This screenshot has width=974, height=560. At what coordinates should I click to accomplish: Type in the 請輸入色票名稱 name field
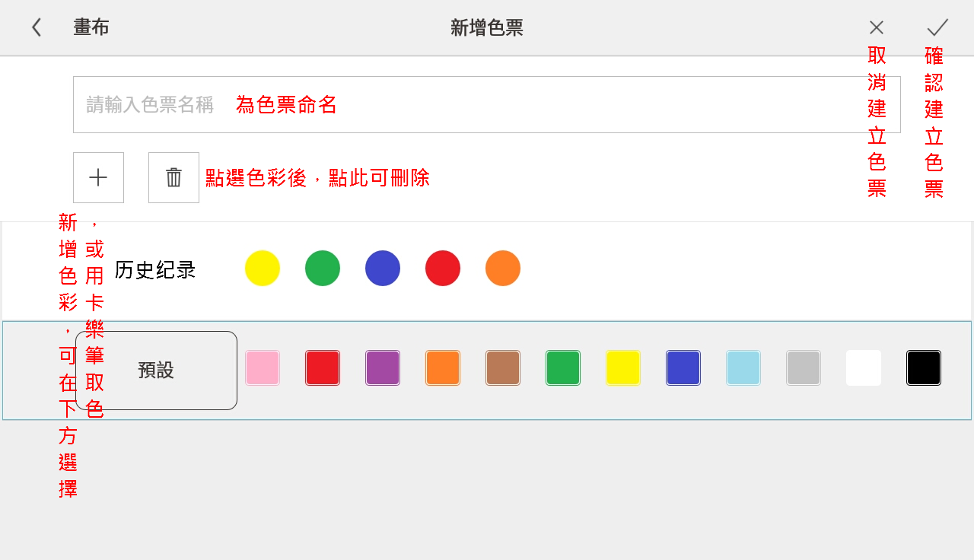[x=487, y=104]
